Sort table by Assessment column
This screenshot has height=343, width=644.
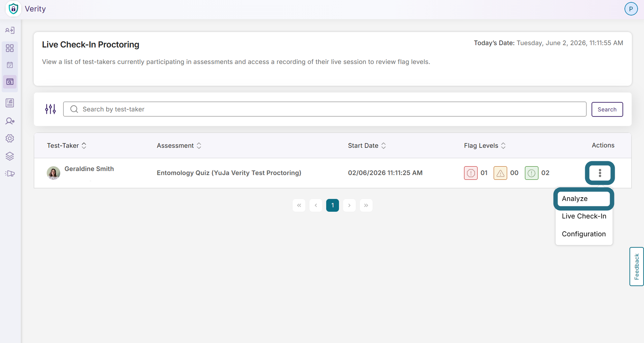[199, 145]
